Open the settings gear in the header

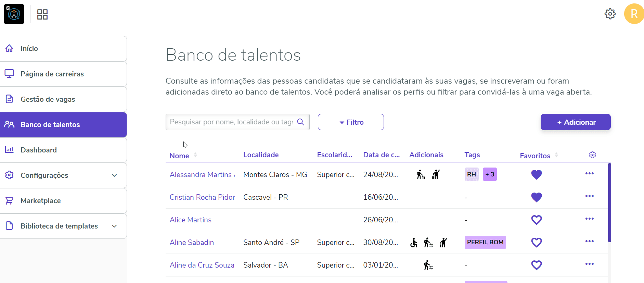(610, 14)
